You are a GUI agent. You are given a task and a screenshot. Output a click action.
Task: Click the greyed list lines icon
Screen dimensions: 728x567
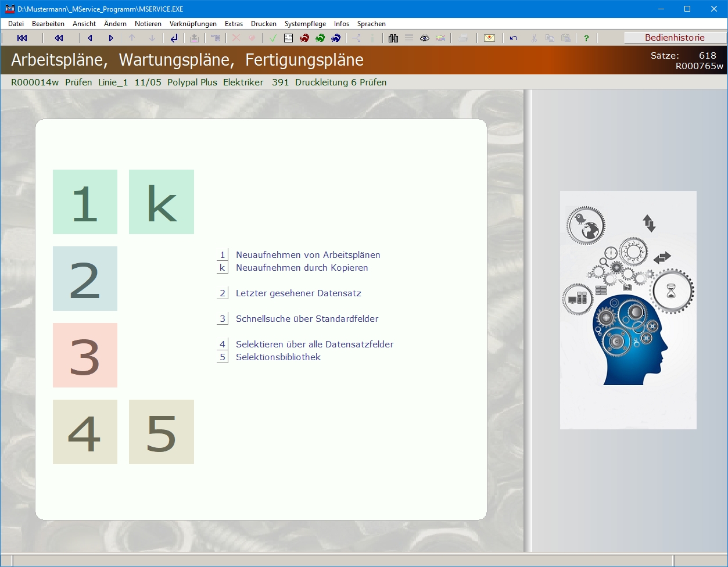[x=409, y=38]
